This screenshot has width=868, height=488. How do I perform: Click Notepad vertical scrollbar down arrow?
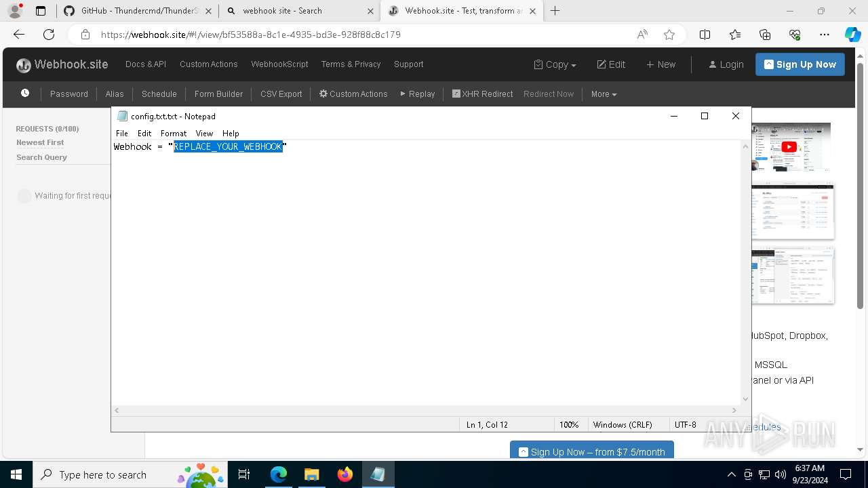click(x=746, y=399)
